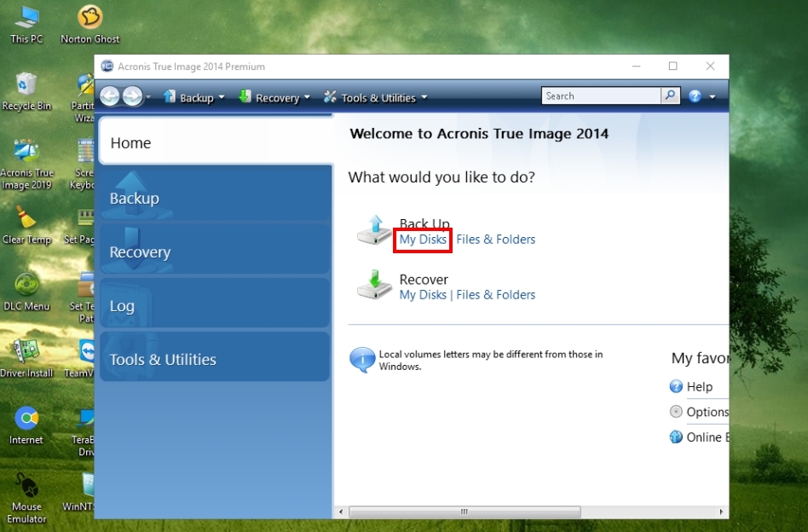
Task: Select Norton Ghost desktop icon
Action: [90, 25]
